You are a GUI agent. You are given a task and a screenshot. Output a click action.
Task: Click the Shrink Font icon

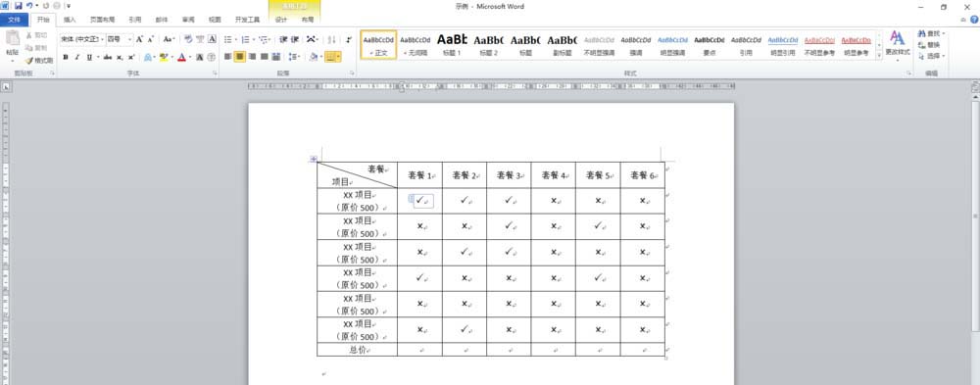click(x=151, y=39)
